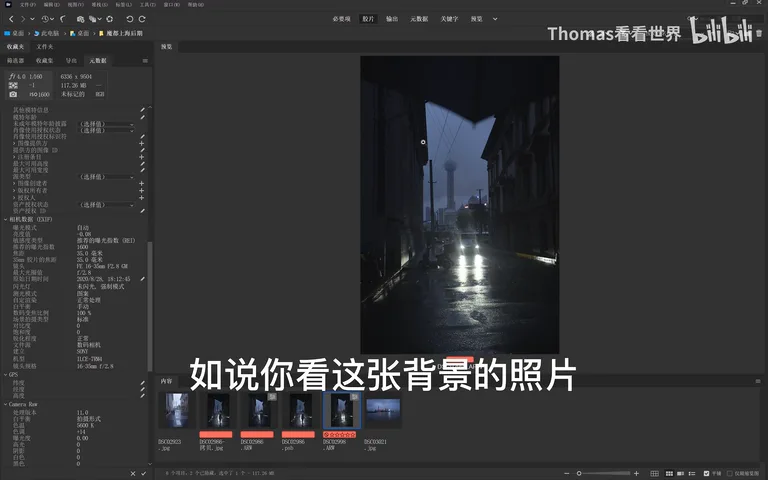Open 未成年模特年龄披露 dropdown
The image size is (768, 480).
pyautogui.click(x=106, y=124)
